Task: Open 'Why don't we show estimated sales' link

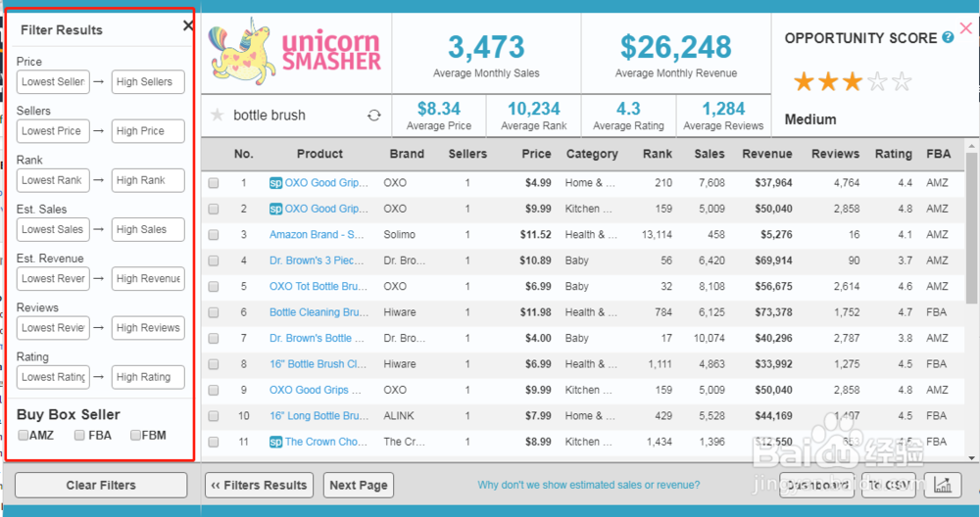Action: pyautogui.click(x=589, y=485)
